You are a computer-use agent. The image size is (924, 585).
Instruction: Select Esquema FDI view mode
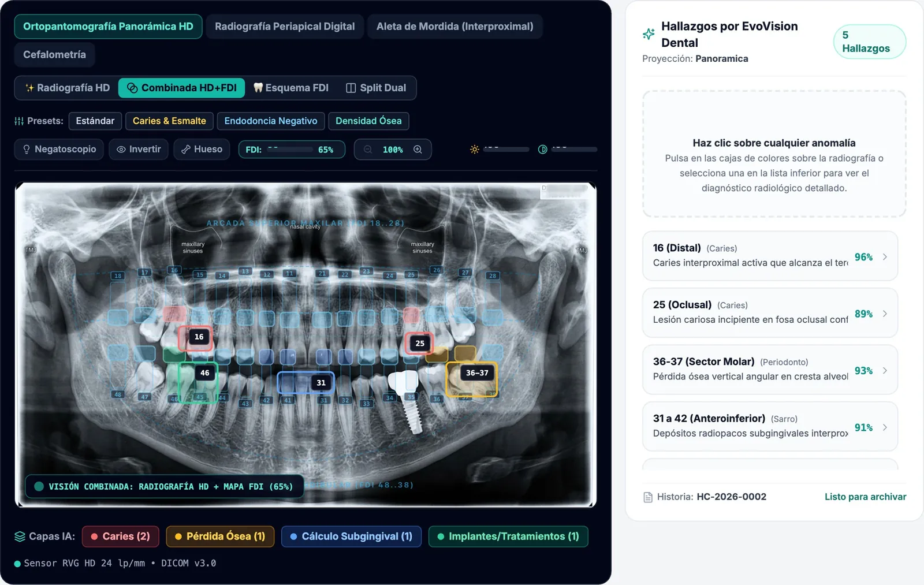[291, 88]
